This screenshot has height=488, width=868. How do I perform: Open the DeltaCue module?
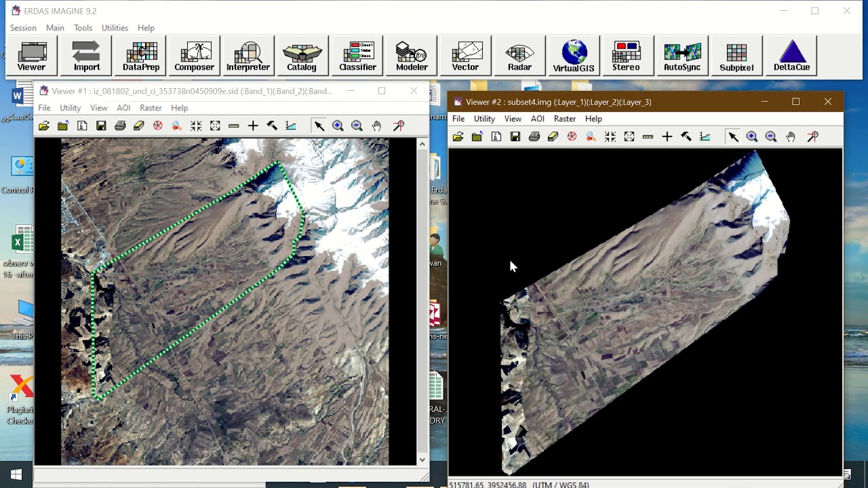(791, 56)
